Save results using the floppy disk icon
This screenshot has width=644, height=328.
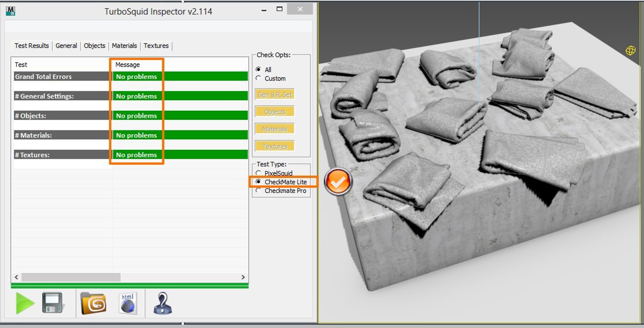53,303
